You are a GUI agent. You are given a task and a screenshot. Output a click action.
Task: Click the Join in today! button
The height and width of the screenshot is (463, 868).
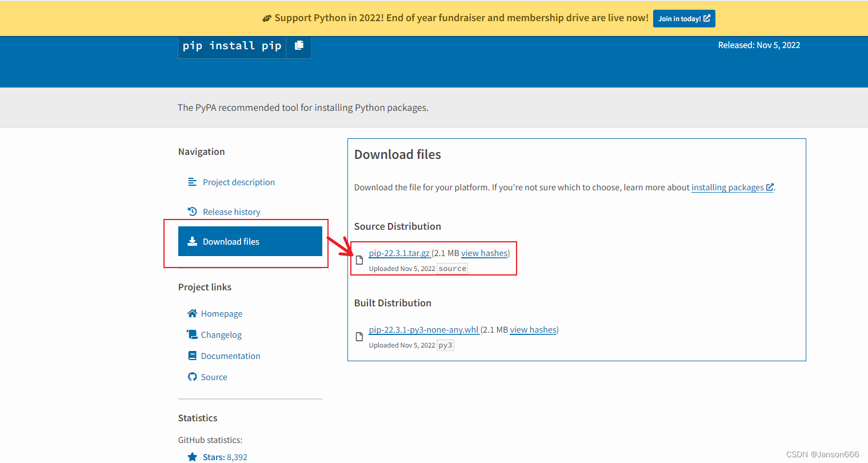coord(684,18)
